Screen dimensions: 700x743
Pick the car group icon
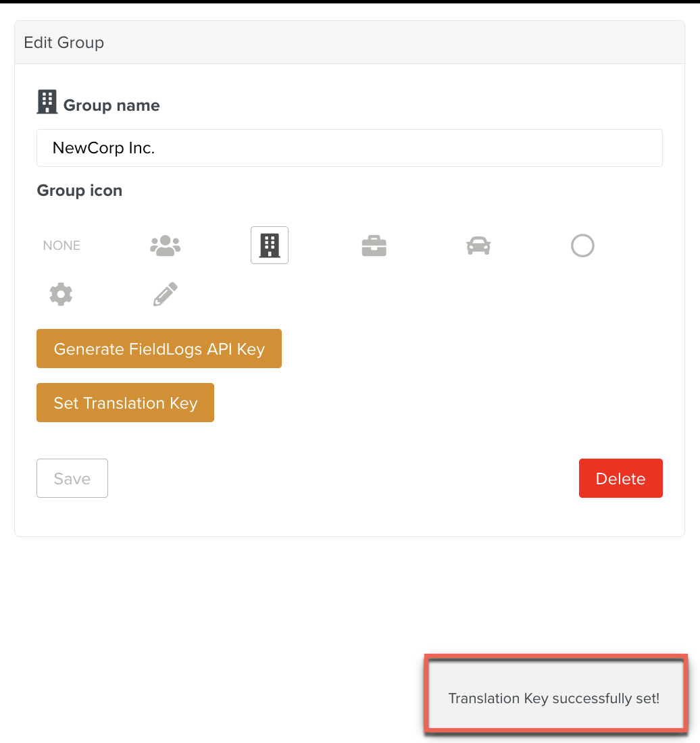tap(478, 246)
